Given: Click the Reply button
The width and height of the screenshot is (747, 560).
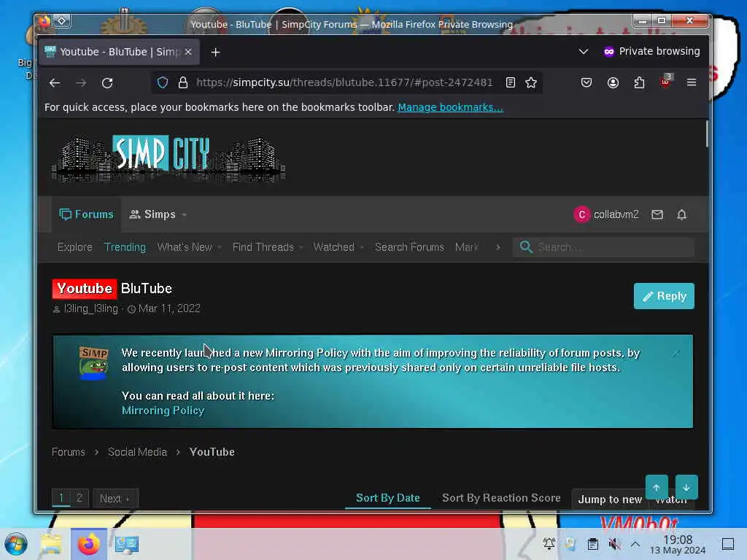Looking at the screenshot, I should (x=664, y=296).
